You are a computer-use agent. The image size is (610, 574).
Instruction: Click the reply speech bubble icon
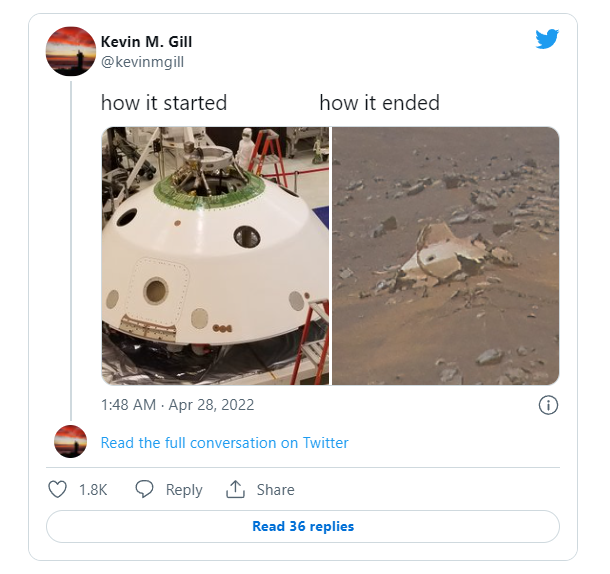[x=144, y=489]
